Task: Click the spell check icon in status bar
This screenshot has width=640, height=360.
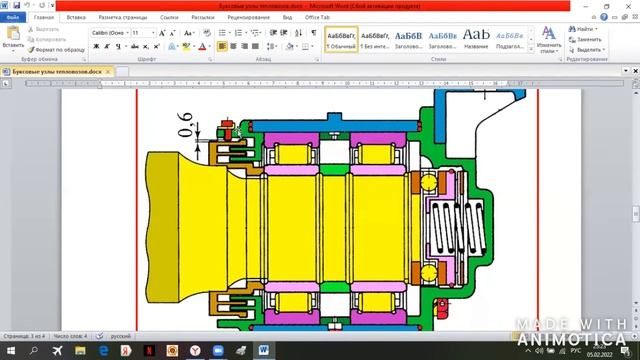Action: (99, 336)
